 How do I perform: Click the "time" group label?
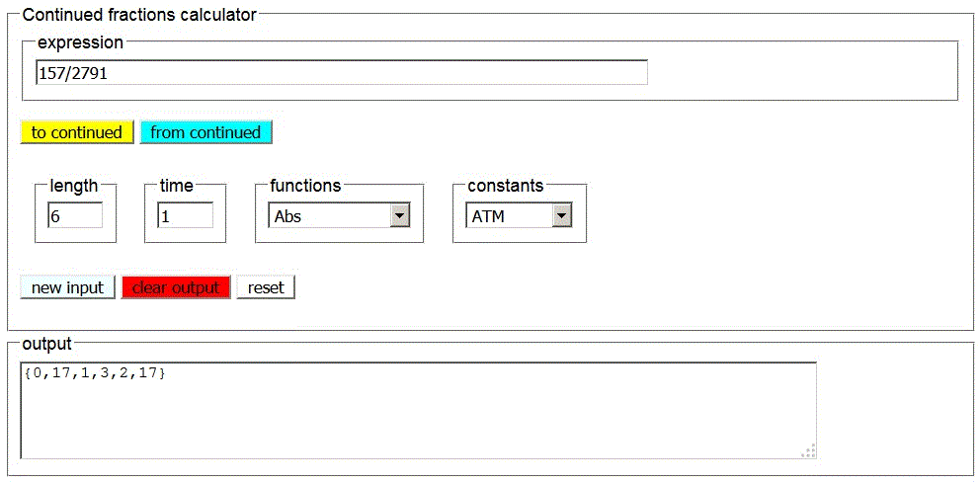[176, 185]
